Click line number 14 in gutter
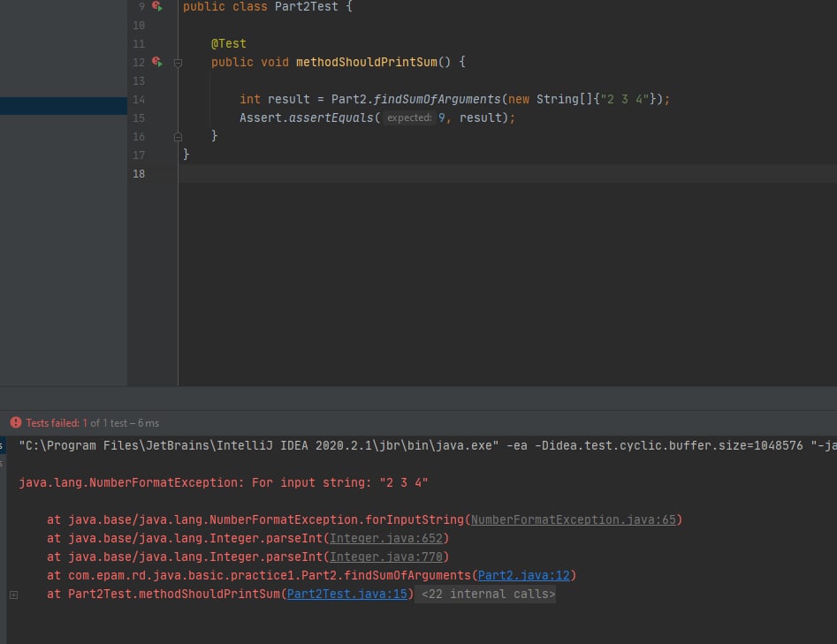 [139, 100]
